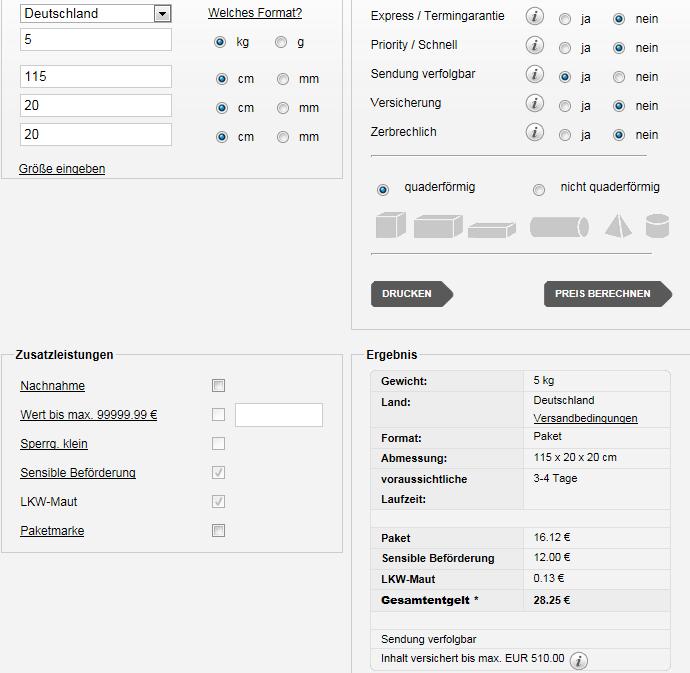Set Versicherung to ja
690x673 pixels.
click(565, 106)
